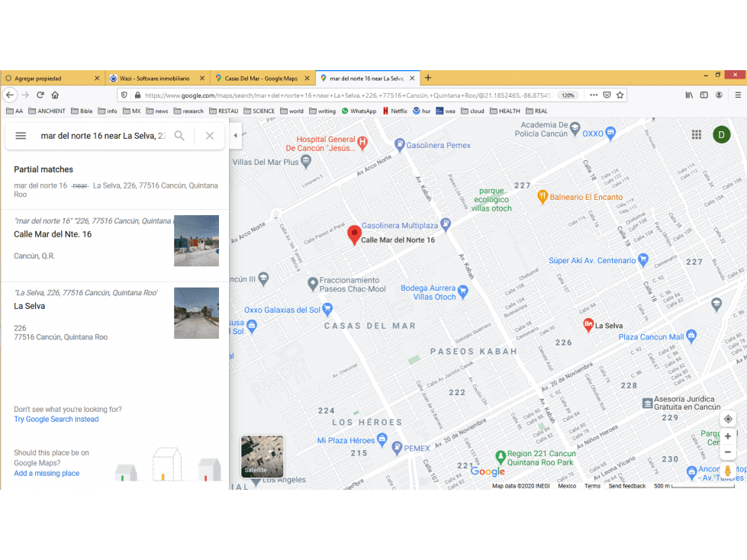Click the search magnifier icon

(179, 136)
